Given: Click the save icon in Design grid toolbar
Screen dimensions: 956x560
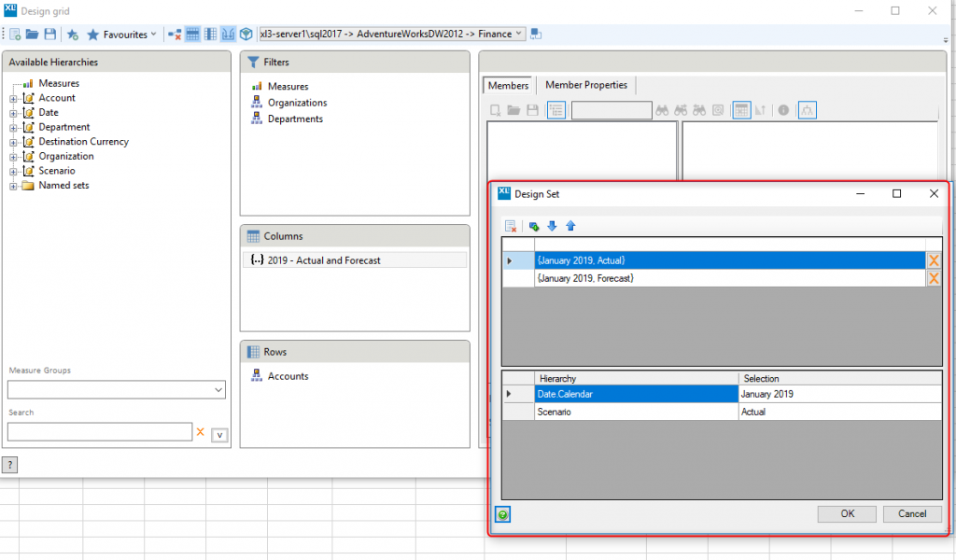Looking at the screenshot, I should coord(50,35).
